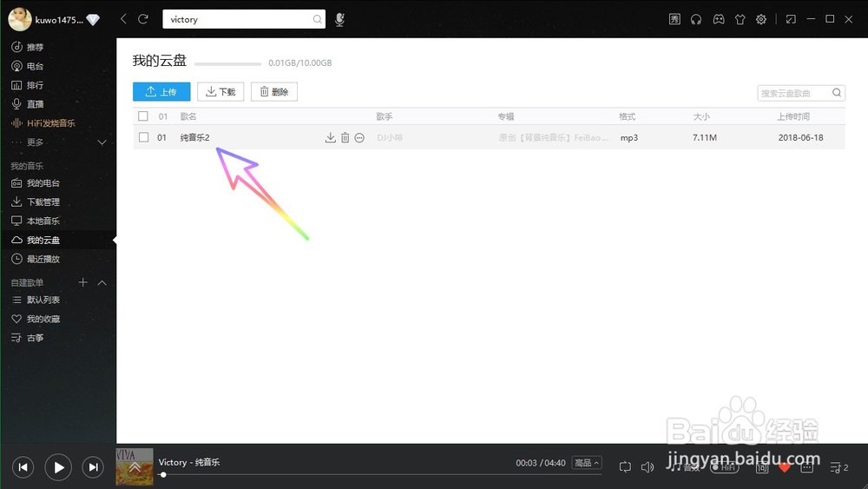This screenshot has width=868, height=489.
Task: Click the 删除 delete button
Action: (274, 91)
